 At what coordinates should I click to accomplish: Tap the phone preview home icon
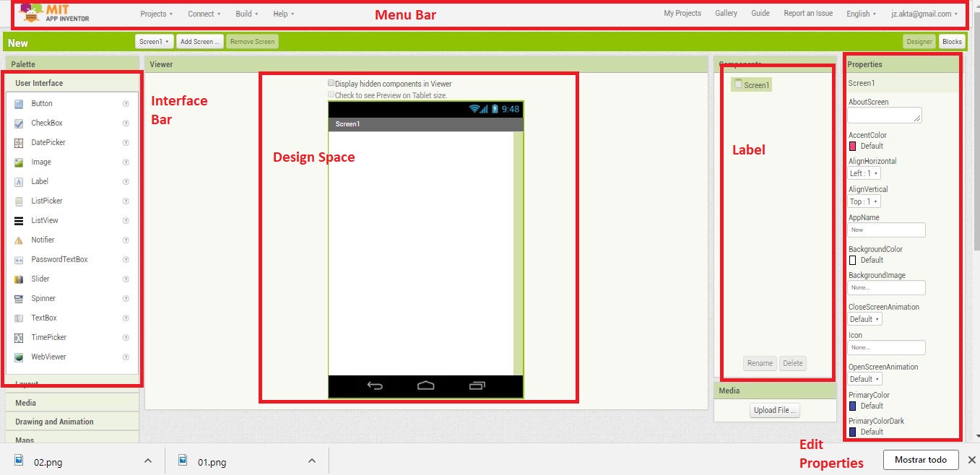pos(426,386)
